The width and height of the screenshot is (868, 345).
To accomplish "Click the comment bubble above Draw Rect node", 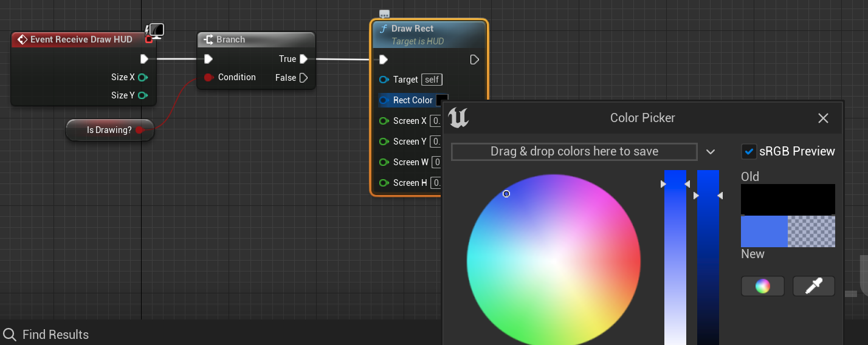I will point(384,14).
